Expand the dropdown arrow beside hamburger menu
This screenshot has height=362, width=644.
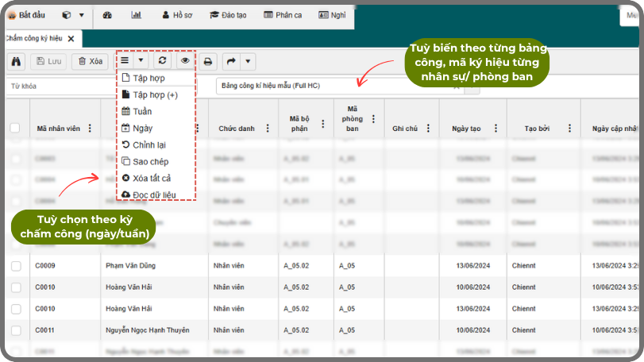141,61
